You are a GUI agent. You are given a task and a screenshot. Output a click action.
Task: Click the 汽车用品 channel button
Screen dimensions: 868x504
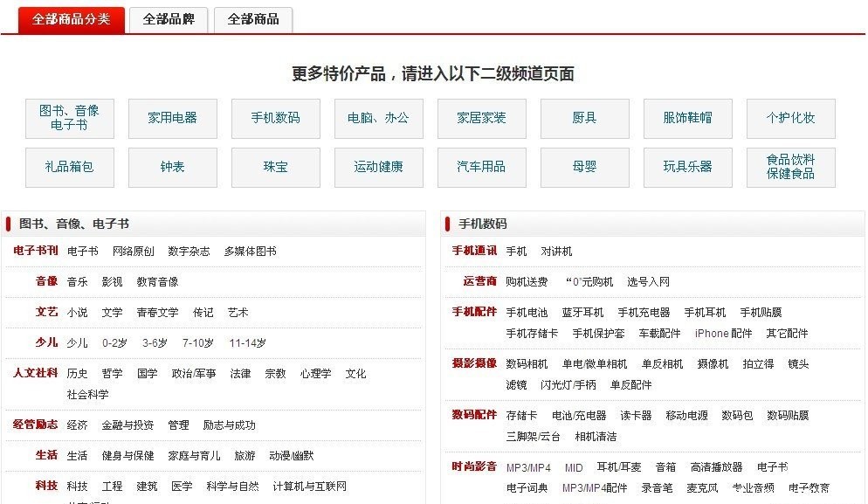[x=482, y=167]
